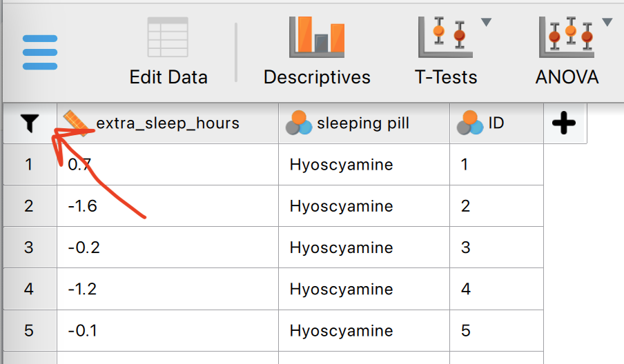Select the extra_sleep_hours column header

[x=168, y=123]
